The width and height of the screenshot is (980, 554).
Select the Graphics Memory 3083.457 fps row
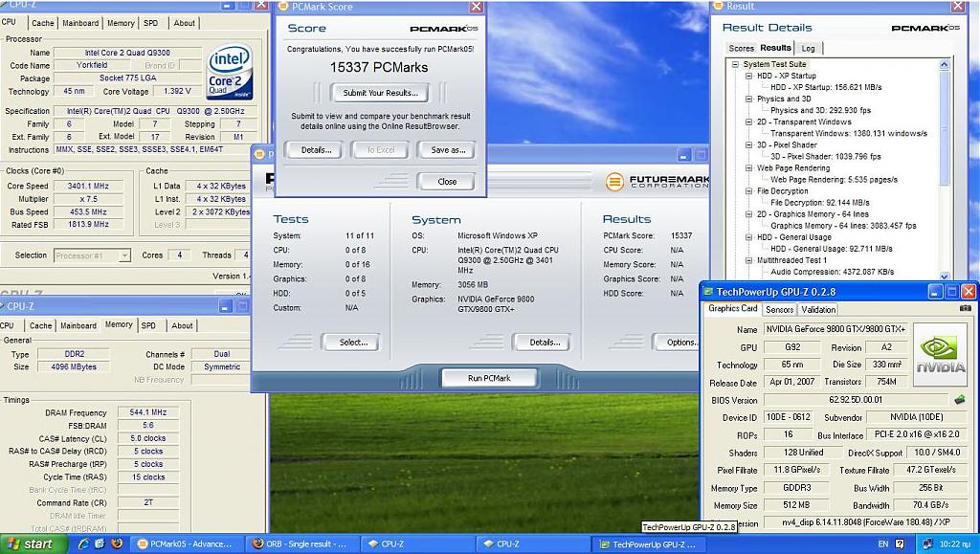(x=843, y=226)
